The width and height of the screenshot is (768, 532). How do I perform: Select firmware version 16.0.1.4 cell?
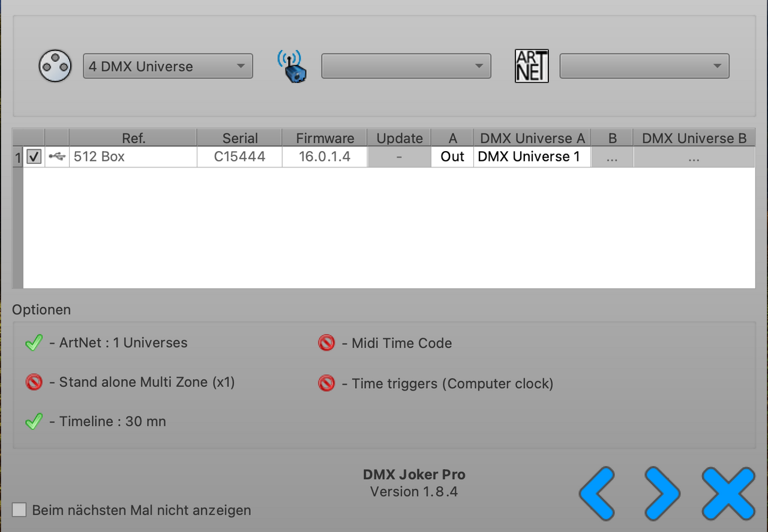click(325, 157)
